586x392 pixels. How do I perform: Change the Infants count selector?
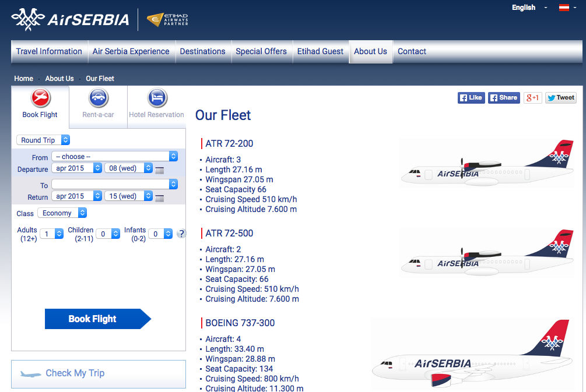(x=161, y=234)
